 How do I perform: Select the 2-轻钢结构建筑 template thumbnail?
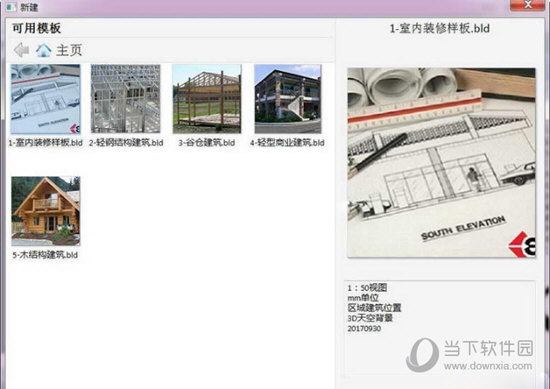click(126, 99)
